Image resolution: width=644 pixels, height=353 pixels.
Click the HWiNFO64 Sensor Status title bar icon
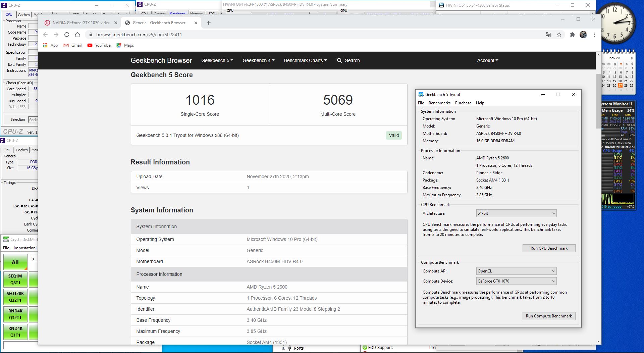(441, 5)
